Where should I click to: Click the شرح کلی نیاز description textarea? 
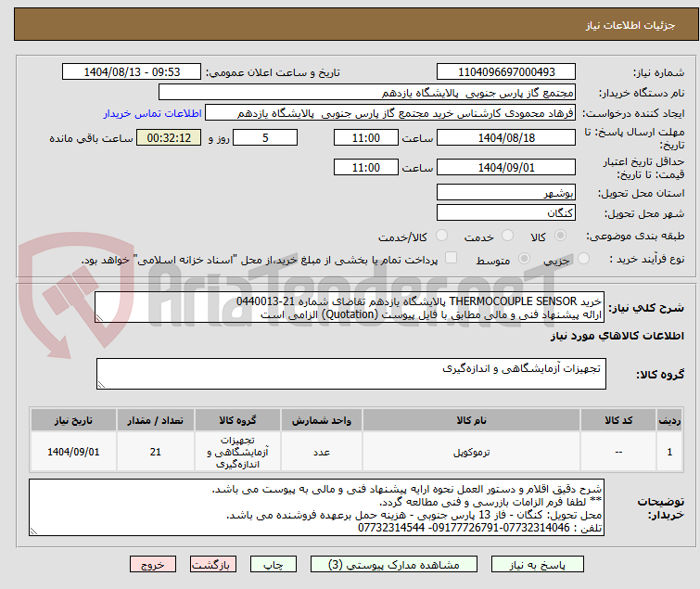point(350,307)
